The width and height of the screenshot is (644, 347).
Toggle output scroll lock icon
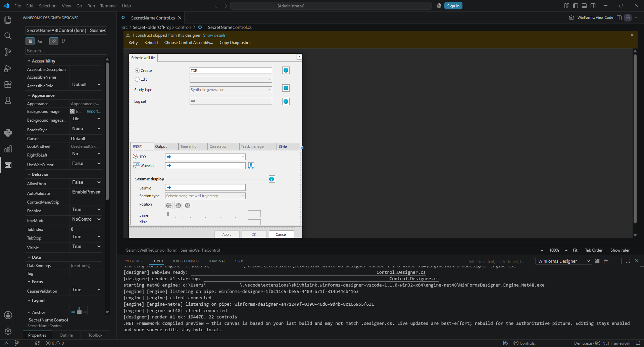pyautogui.click(x=606, y=261)
